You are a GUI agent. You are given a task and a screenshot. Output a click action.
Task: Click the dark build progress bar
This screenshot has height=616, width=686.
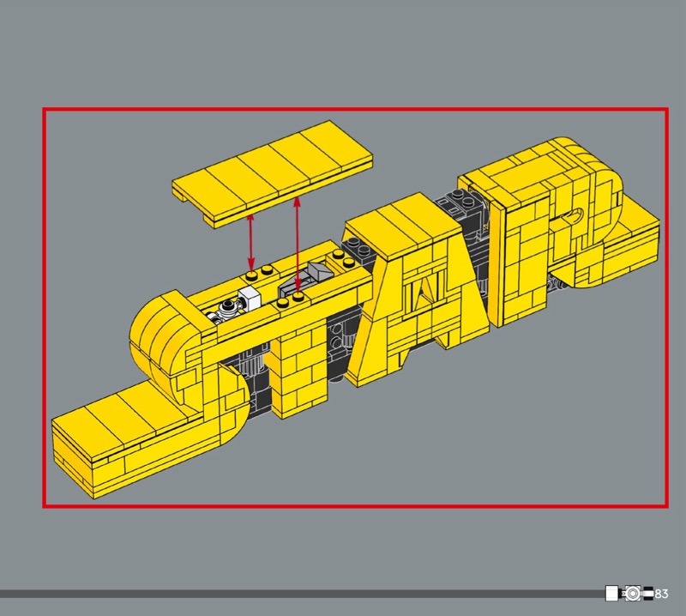point(300,594)
